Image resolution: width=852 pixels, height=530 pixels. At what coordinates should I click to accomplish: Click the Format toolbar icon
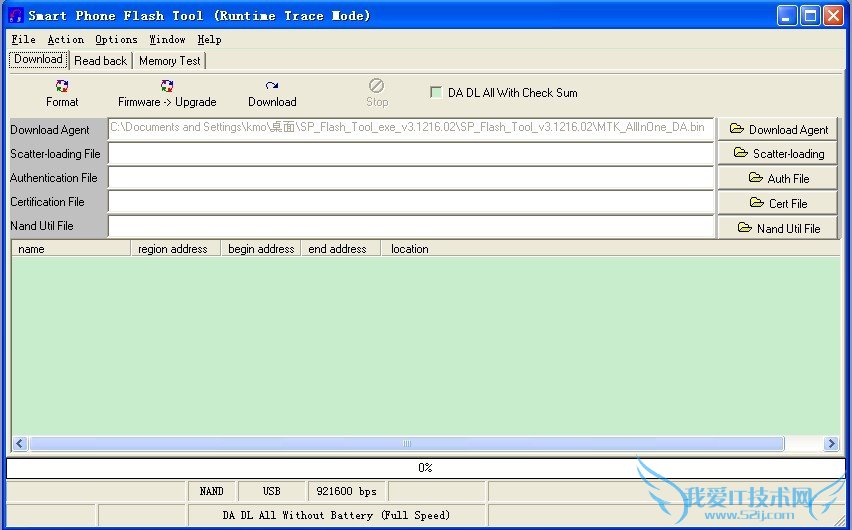coord(62,87)
